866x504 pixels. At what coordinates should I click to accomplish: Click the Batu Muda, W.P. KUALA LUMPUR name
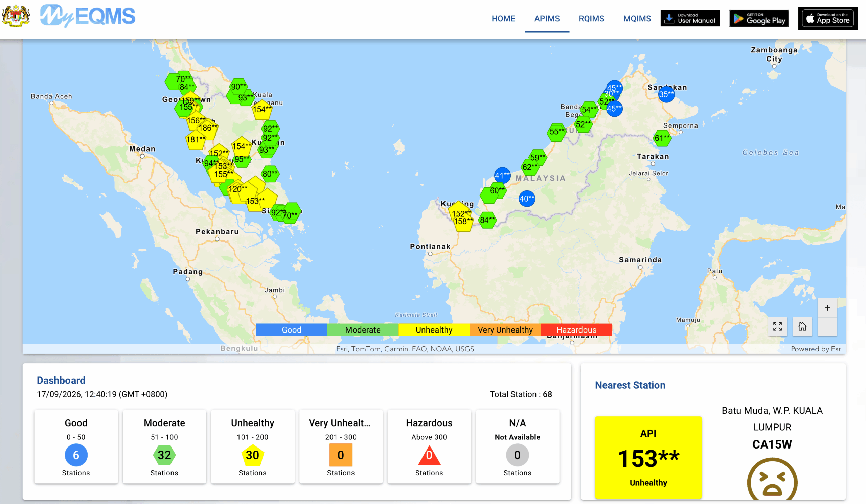(x=772, y=419)
